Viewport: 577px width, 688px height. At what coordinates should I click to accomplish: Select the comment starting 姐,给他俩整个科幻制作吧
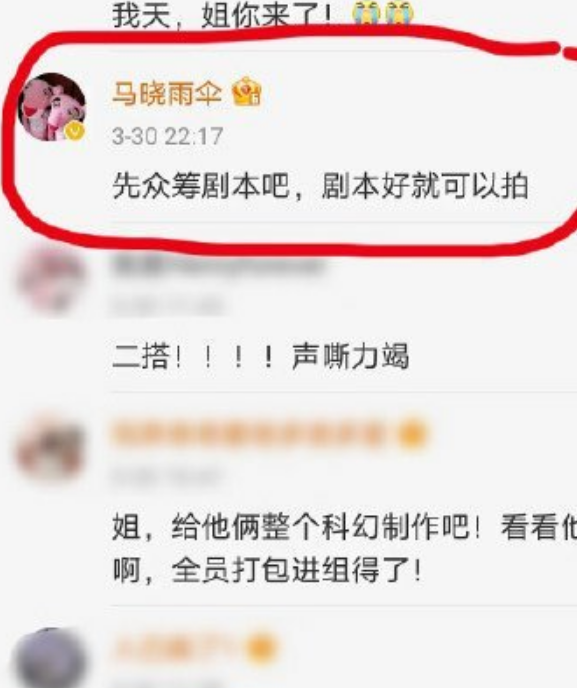(x=344, y=548)
